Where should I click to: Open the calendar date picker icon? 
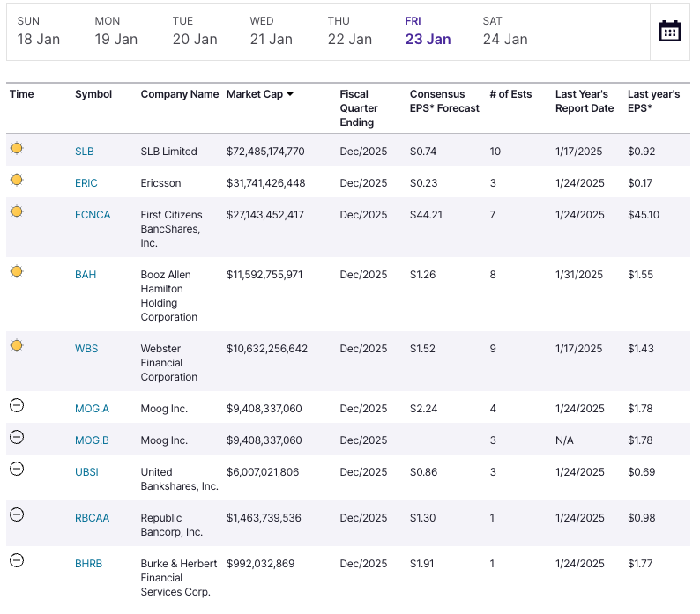tap(670, 31)
